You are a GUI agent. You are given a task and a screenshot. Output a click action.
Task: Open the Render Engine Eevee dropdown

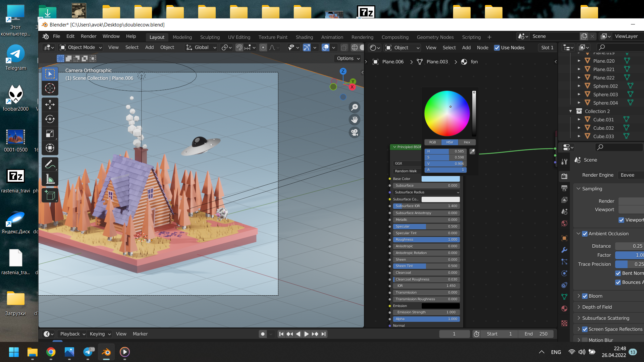[x=631, y=175]
